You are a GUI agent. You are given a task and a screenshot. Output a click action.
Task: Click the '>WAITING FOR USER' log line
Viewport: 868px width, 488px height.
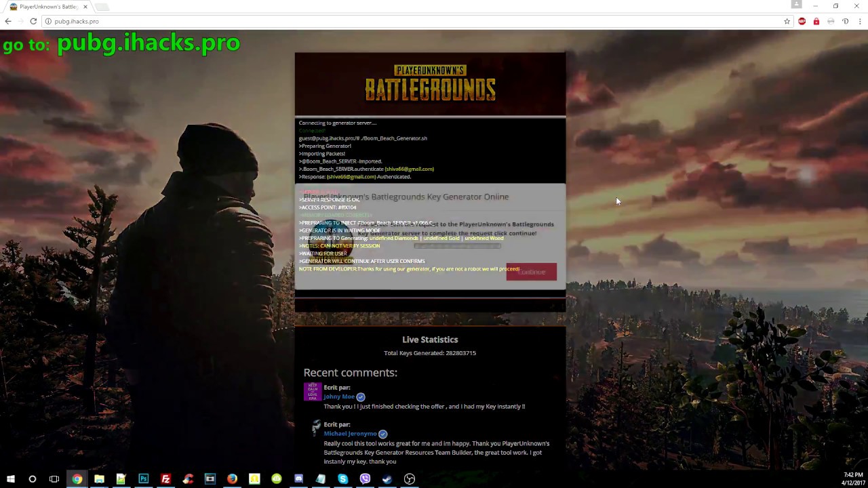323,253
